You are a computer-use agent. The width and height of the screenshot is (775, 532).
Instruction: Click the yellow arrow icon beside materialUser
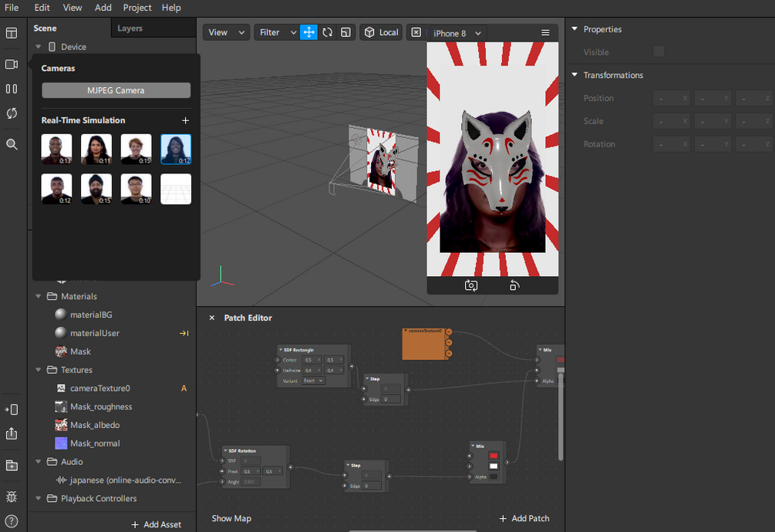pyautogui.click(x=184, y=333)
